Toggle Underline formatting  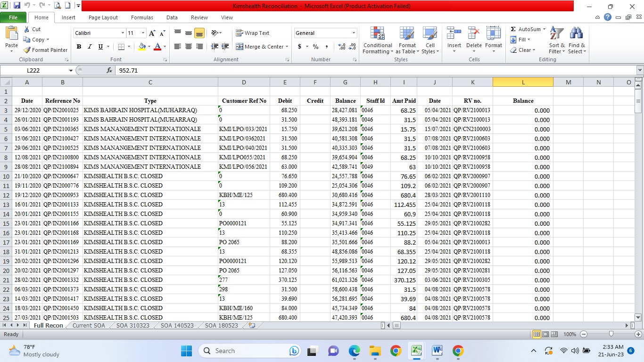[100, 47]
